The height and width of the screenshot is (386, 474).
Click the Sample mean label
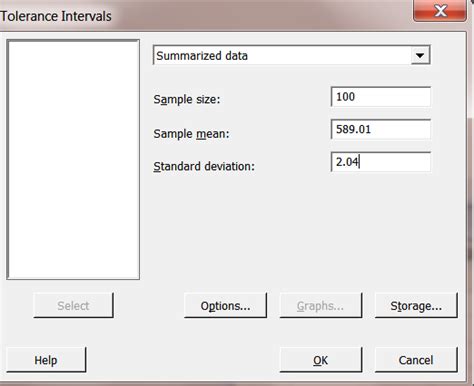[x=191, y=134]
